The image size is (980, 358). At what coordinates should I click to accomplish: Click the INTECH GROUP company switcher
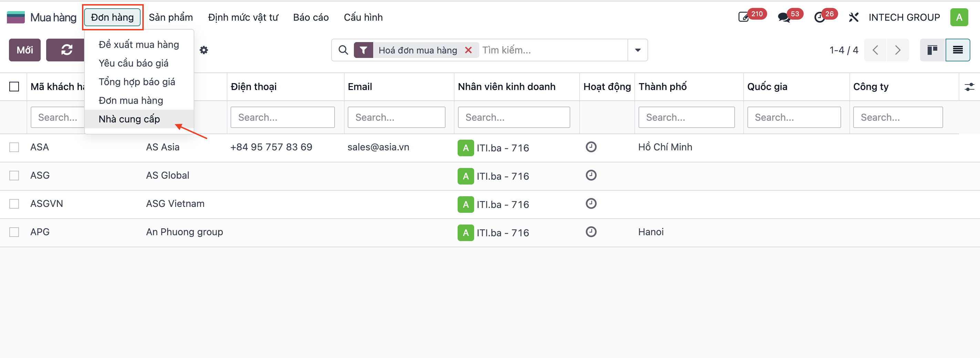click(x=904, y=17)
